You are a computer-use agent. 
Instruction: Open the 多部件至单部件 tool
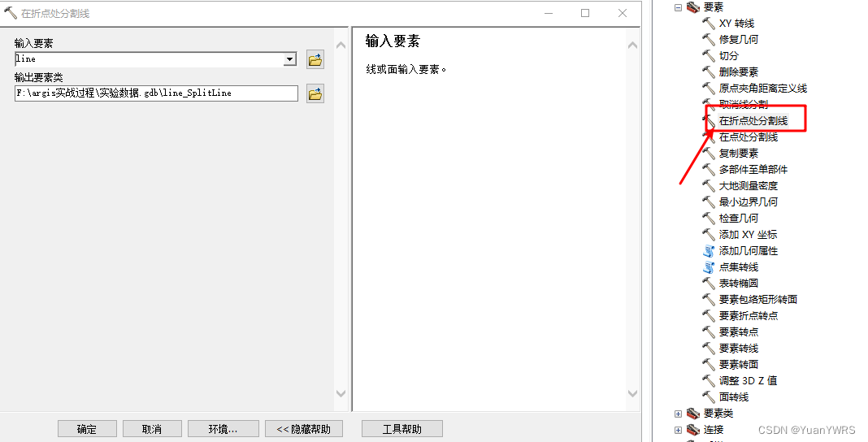coord(753,169)
